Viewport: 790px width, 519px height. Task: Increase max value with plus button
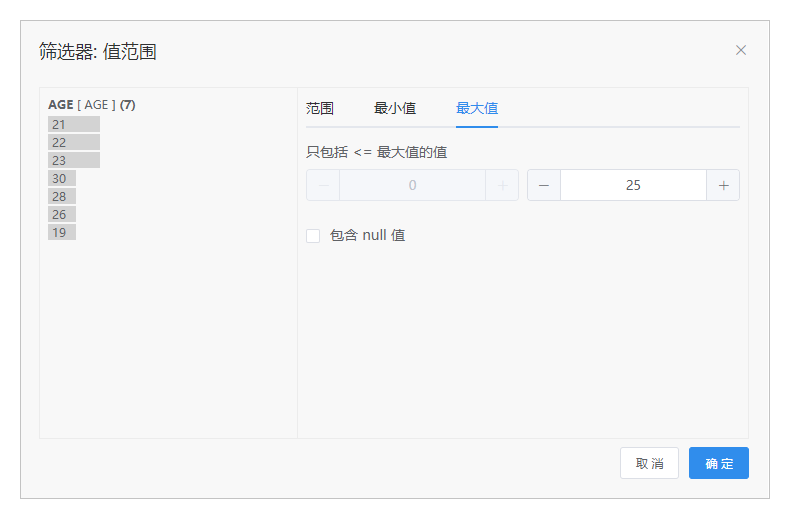point(723,185)
